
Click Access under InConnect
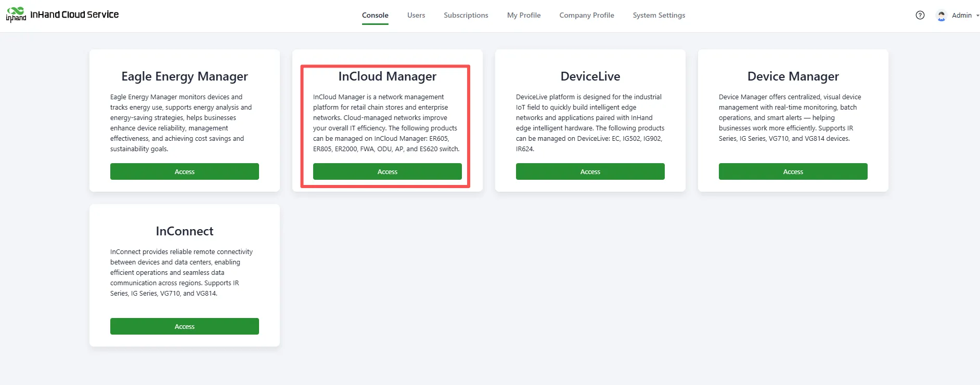tap(185, 326)
